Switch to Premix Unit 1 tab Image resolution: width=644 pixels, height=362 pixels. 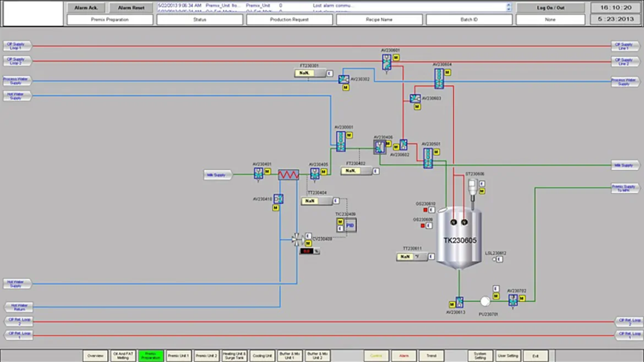(x=178, y=356)
